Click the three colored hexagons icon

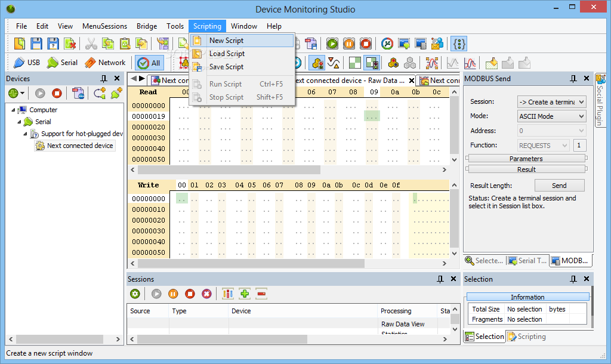393,63
